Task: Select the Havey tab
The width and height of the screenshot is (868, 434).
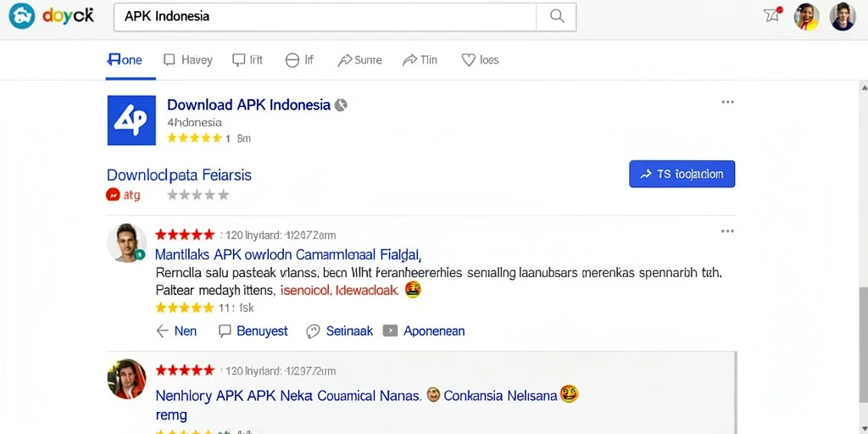Action: (187, 60)
